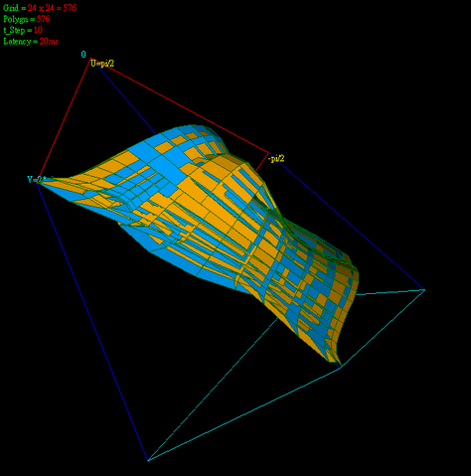Click the long blue edge on the left
The height and width of the screenshot is (476, 471).
(x=92, y=321)
